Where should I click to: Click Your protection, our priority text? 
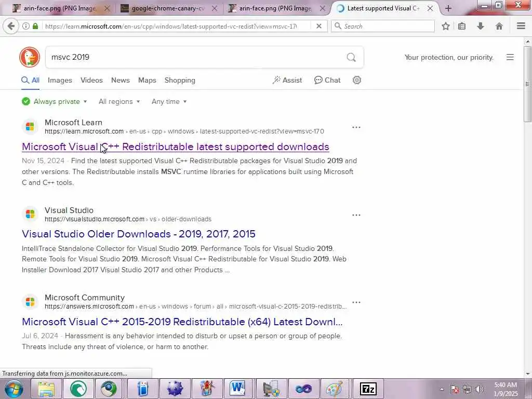click(449, 57)
